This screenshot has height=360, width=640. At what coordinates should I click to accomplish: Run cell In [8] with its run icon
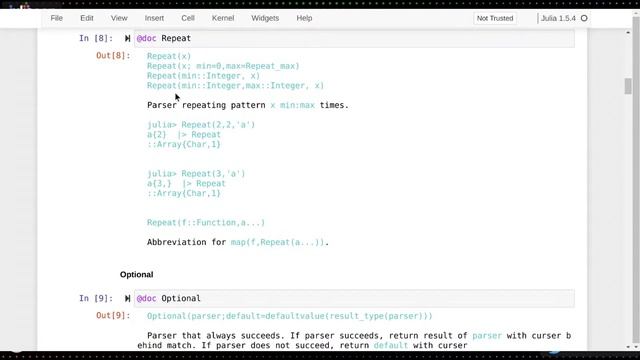127,38
